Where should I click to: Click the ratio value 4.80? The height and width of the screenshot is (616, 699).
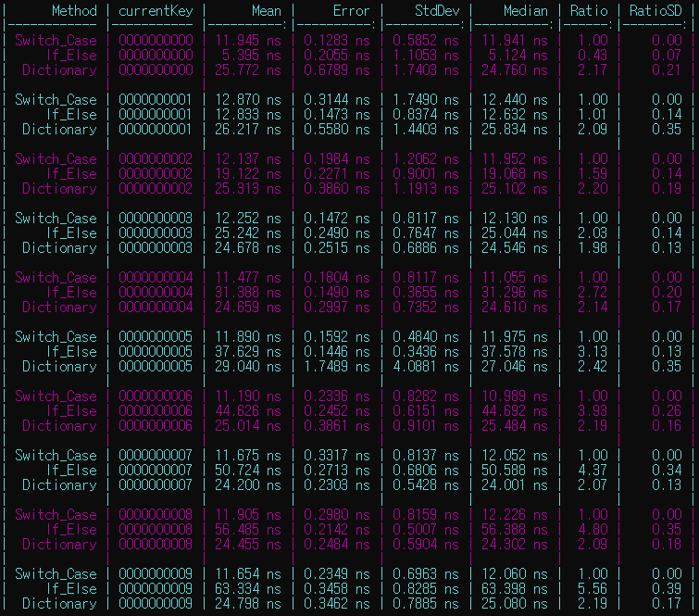tap(593, 530)
